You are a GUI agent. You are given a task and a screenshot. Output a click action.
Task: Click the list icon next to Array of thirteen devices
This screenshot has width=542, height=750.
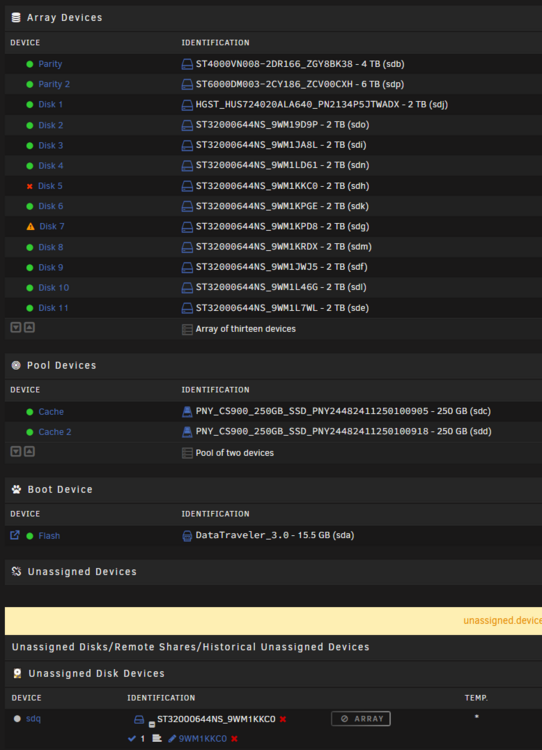187,330
